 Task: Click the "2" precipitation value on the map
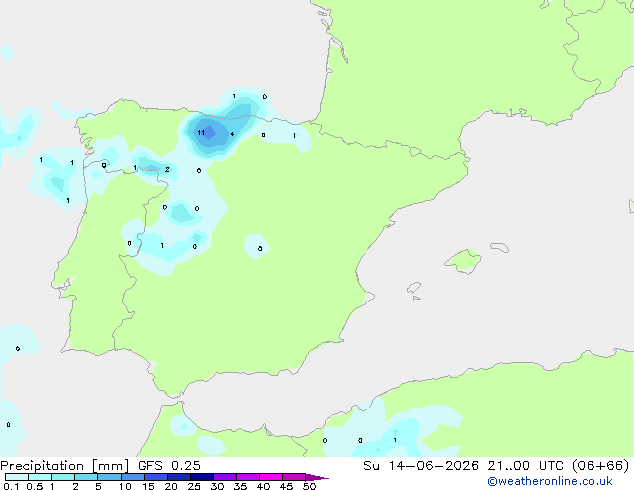167,169
